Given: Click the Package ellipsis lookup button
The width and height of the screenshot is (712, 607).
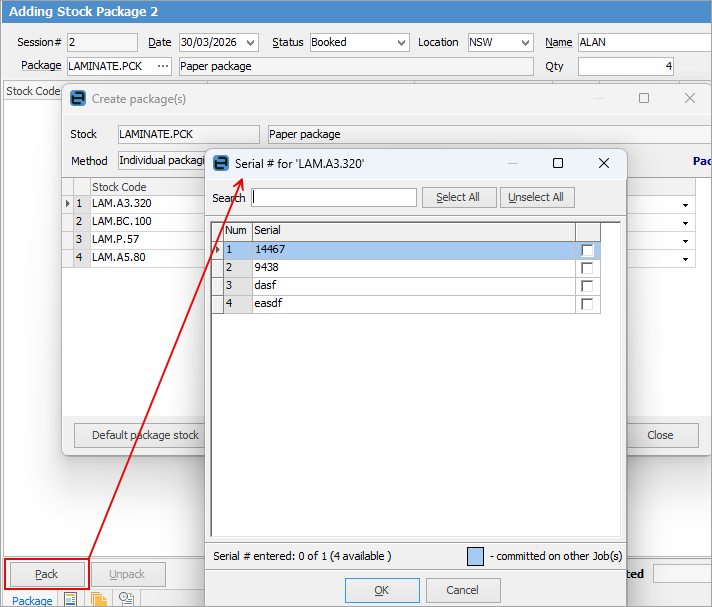Looking at the screenshot, I should (163, 66).
